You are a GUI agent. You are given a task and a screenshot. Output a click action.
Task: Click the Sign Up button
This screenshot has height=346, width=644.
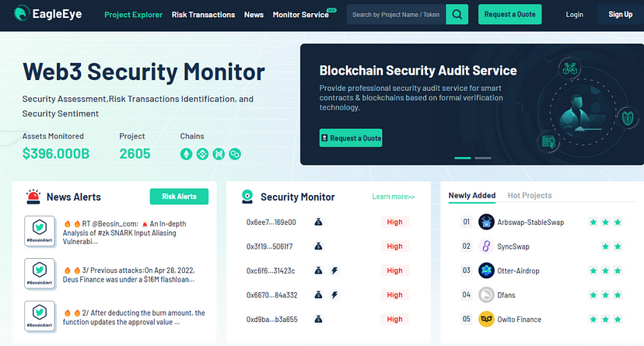(620, 14)
